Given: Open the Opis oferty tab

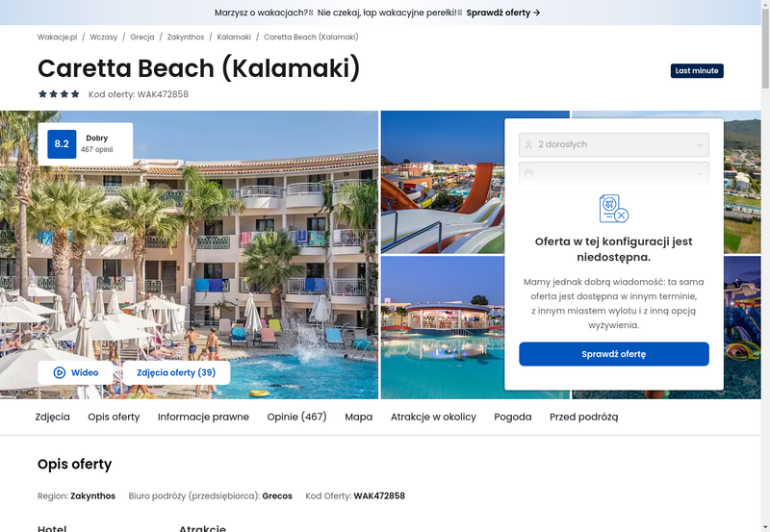Looking at the screenshot, I should coord(114,417).
